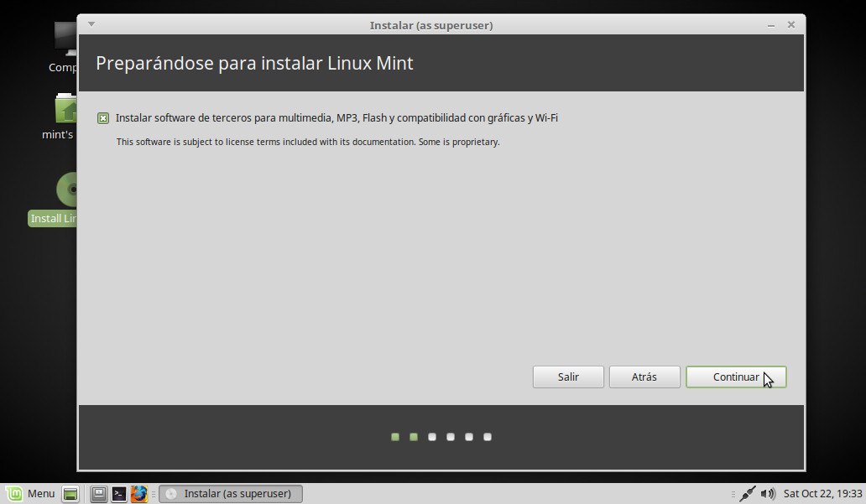Close the Instalar installer window
Screen dimensions: 866x504
[790, 25]
